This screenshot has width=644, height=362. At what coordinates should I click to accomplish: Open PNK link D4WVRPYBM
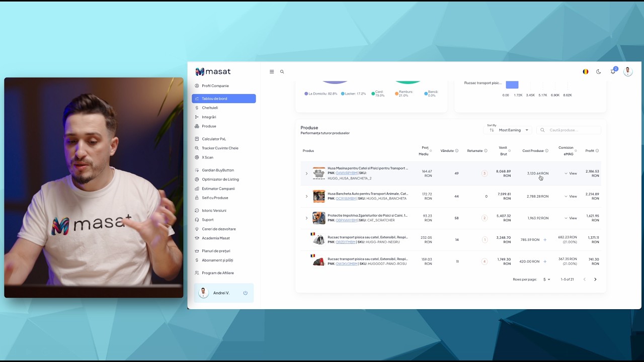[347, 173]
